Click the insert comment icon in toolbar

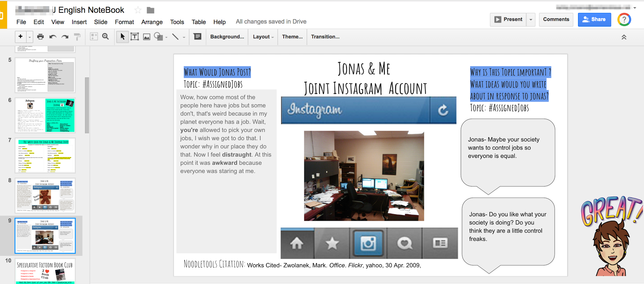point(198,37)
